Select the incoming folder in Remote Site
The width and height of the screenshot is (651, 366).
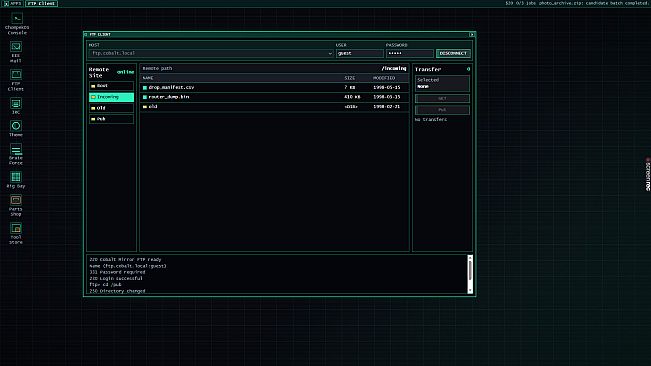click(111, 97)
